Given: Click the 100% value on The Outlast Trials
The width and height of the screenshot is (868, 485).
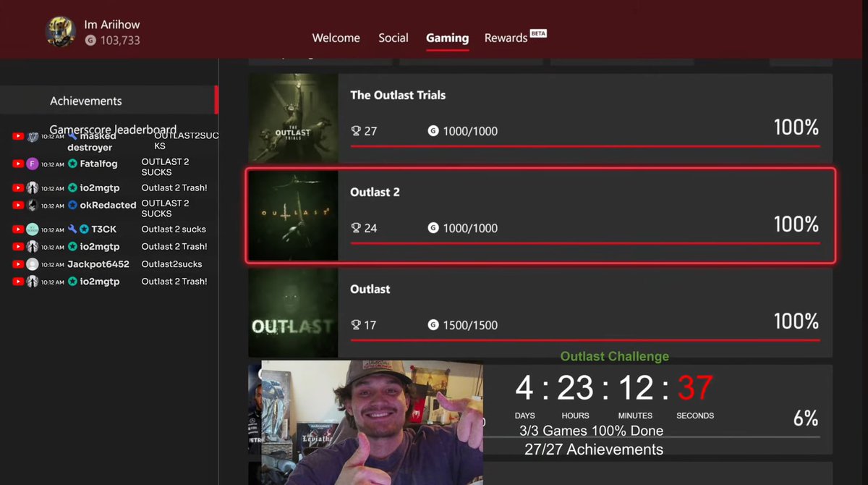Looking at the screenshot, I should coord(796,127).
